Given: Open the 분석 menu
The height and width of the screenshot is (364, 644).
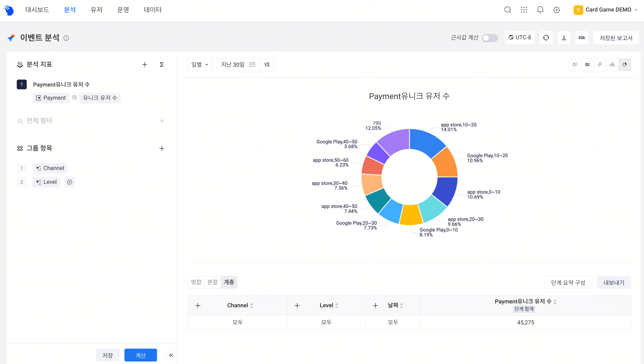Looking at the screenshot, I should tap(70, 10).
